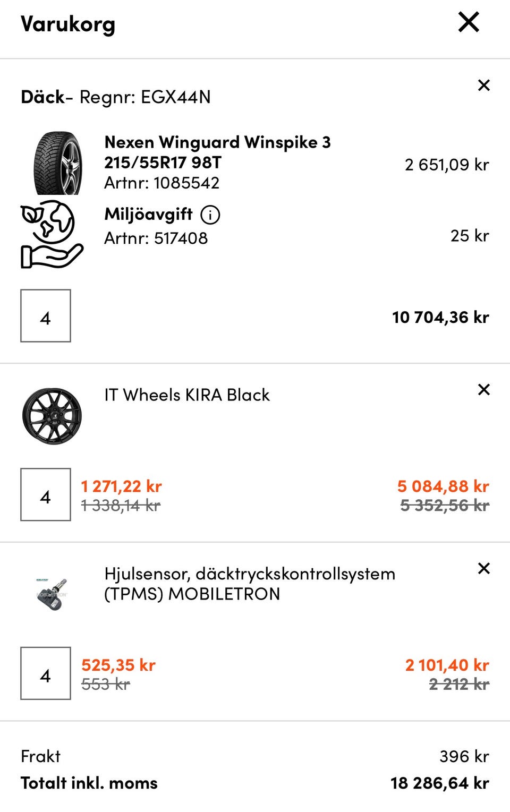This screenshot has height=812, width=510.
Task: Open the Nexen tire thumbnail image
Action: coord(58,163)
